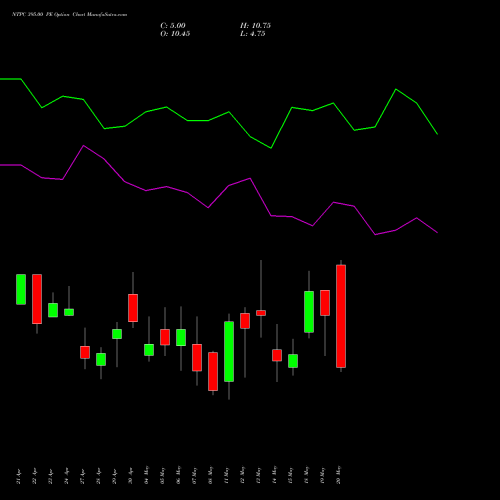500x500 pixels.
Task: Click the "04 May" date axis label
Action: coord(147,475)
